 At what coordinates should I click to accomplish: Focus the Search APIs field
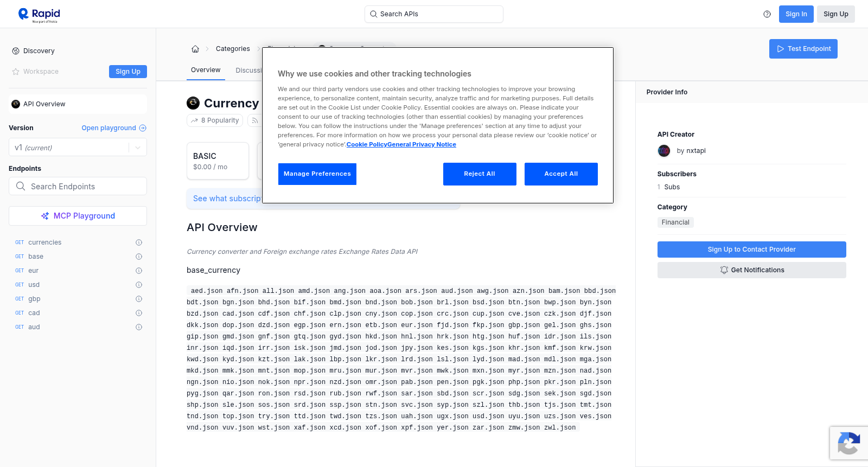(x=433, y=14)
